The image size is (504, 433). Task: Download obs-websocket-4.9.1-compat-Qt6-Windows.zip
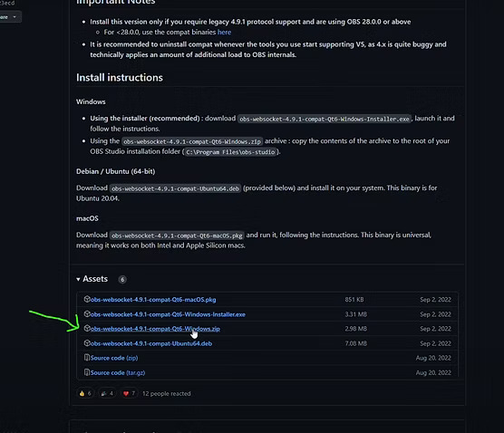[x=155, y=329]
